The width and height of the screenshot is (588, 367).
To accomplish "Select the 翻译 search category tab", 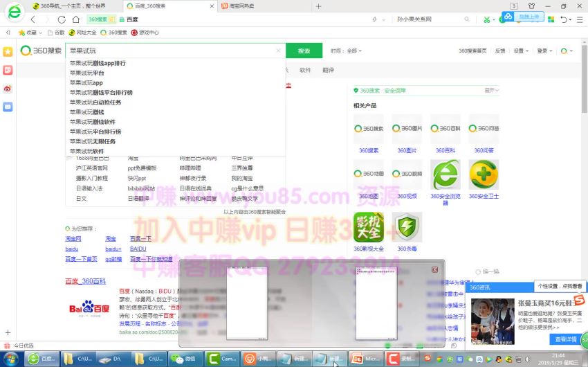I will 328,70.
